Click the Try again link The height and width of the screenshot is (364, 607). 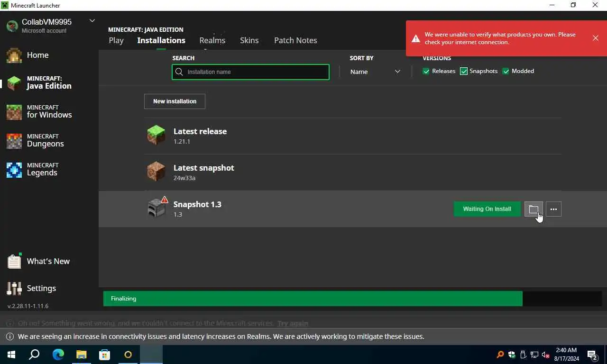(x=293, y=323)
